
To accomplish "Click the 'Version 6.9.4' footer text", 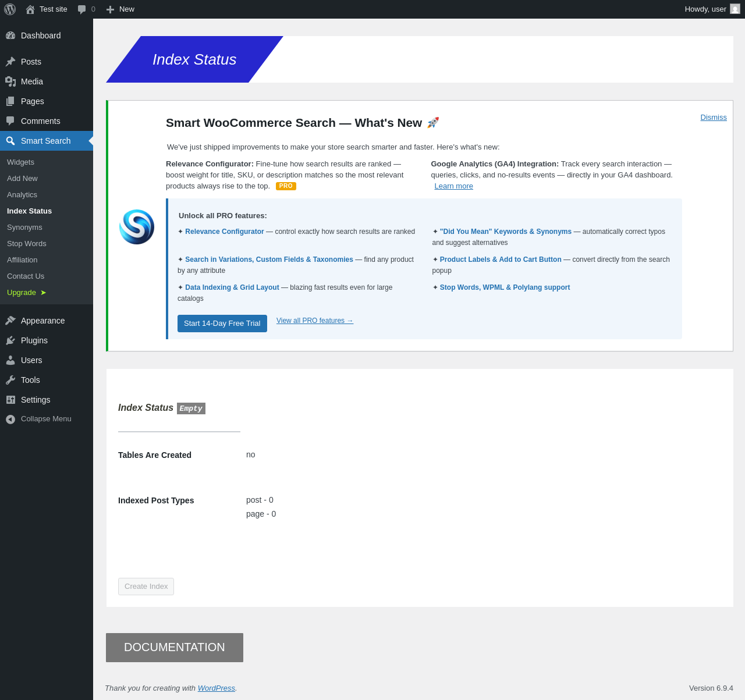I will (x=711, y=688).
